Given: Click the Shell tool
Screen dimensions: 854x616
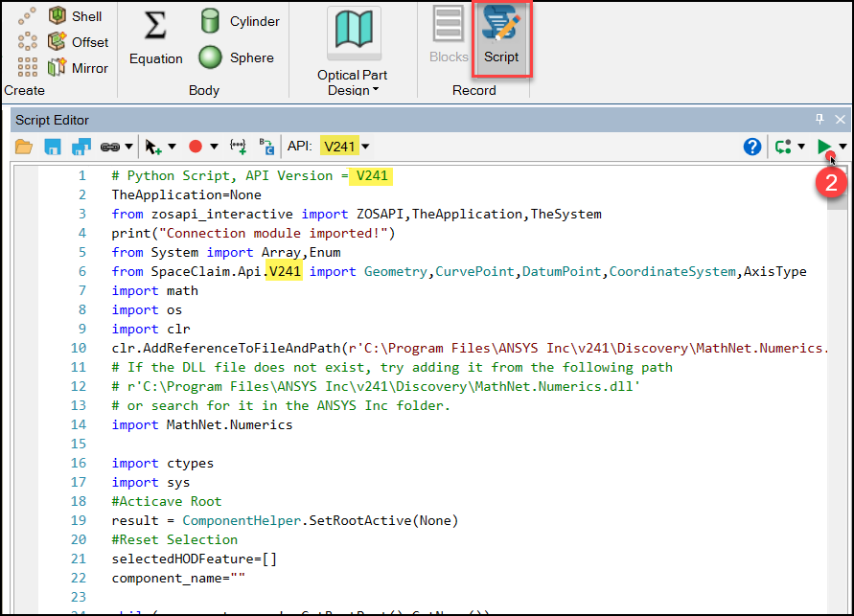Looking at the screenshot, I should pyautogui.click(x=75, y=16).
